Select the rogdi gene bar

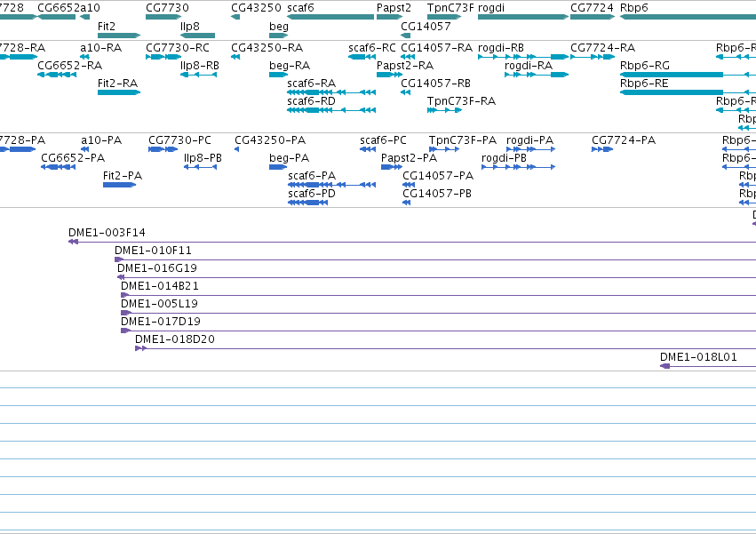coord(523,17)
